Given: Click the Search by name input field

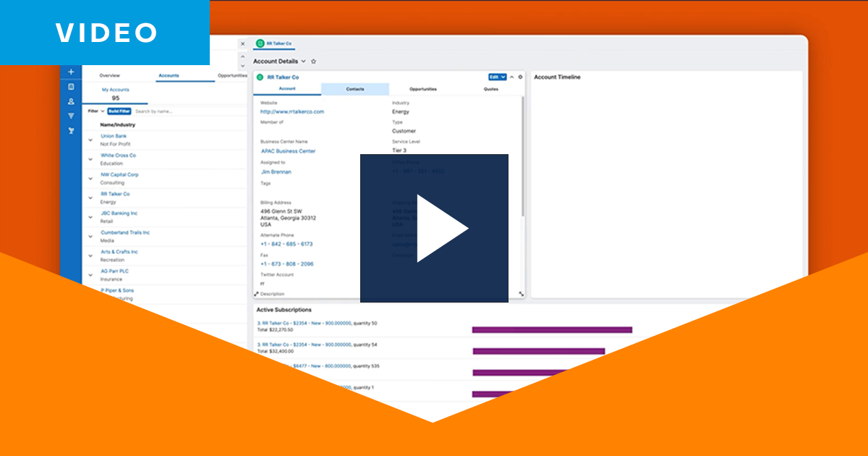Looking at the screenshot, I should click(188, 111).
